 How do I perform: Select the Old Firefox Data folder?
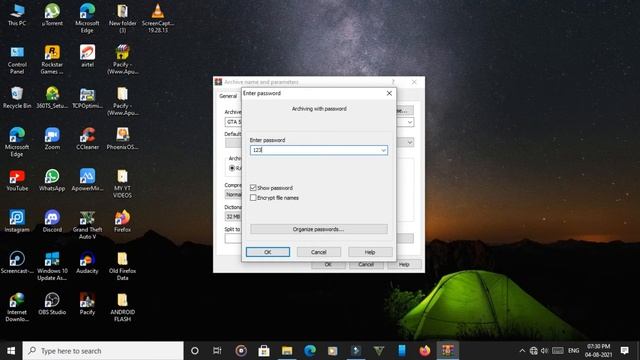(x=122, y=267)
